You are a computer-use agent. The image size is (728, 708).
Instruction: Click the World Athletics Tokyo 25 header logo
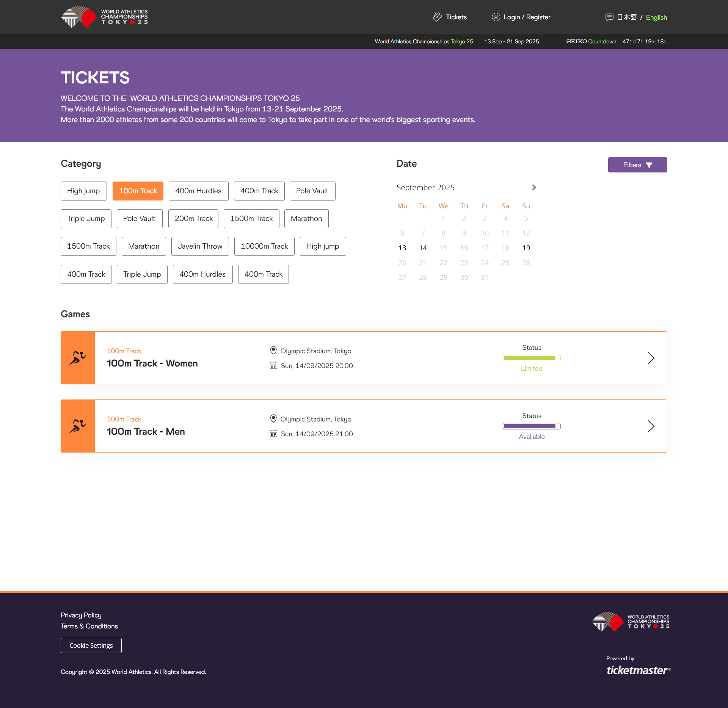point(105,17)
